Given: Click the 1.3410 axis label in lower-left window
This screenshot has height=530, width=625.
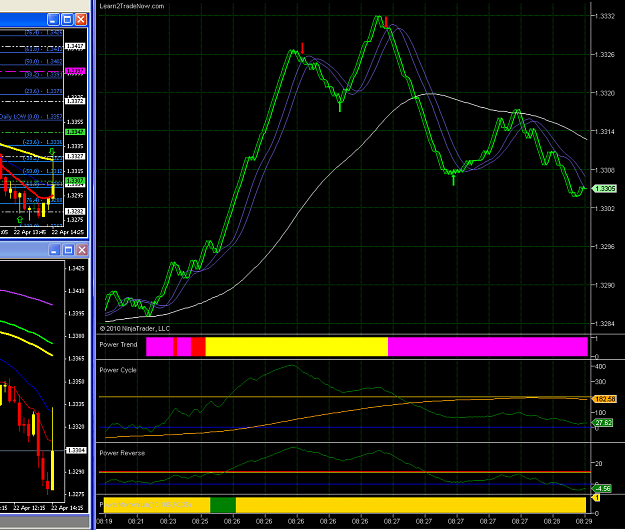Looking at the screenshot, I should click(x=76, y=291).
